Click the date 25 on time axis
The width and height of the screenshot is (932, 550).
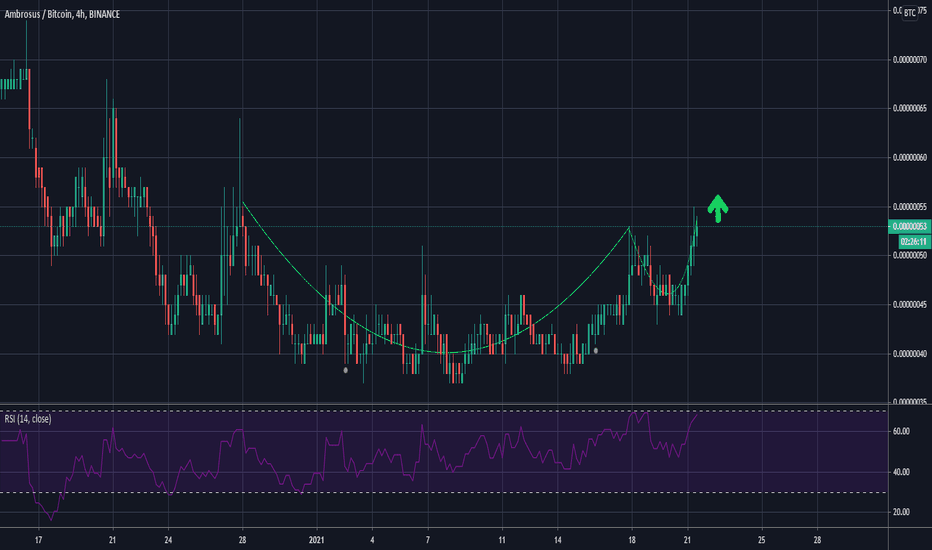(761, 540)
